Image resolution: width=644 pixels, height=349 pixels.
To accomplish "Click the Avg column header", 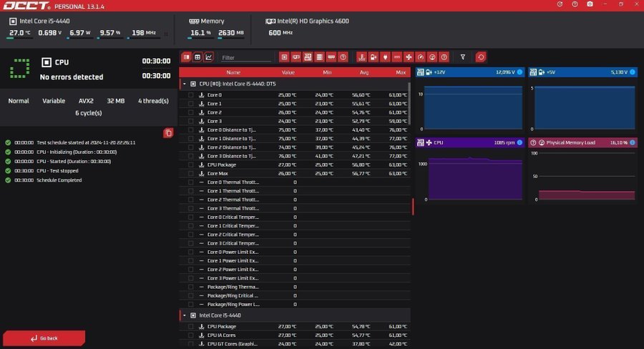I will (x=364, y=72).
